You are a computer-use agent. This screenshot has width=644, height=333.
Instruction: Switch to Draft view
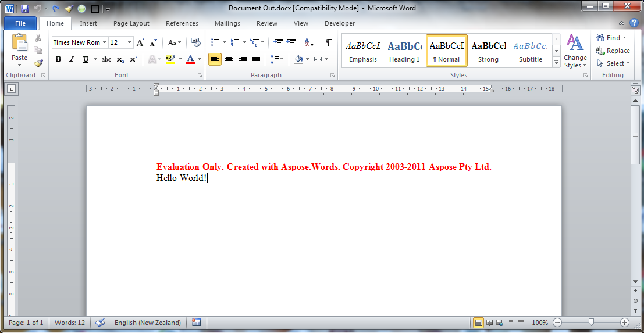pyautogui.click(x=521, y=323)
